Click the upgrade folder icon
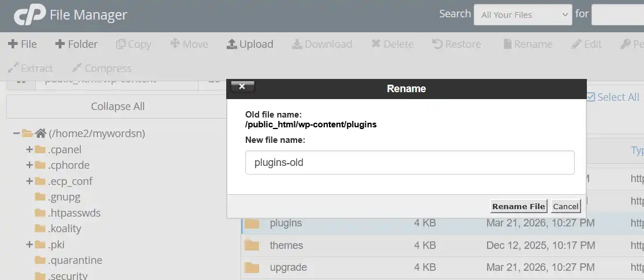Viewport: 644px width, 280px height. (252, 267)
